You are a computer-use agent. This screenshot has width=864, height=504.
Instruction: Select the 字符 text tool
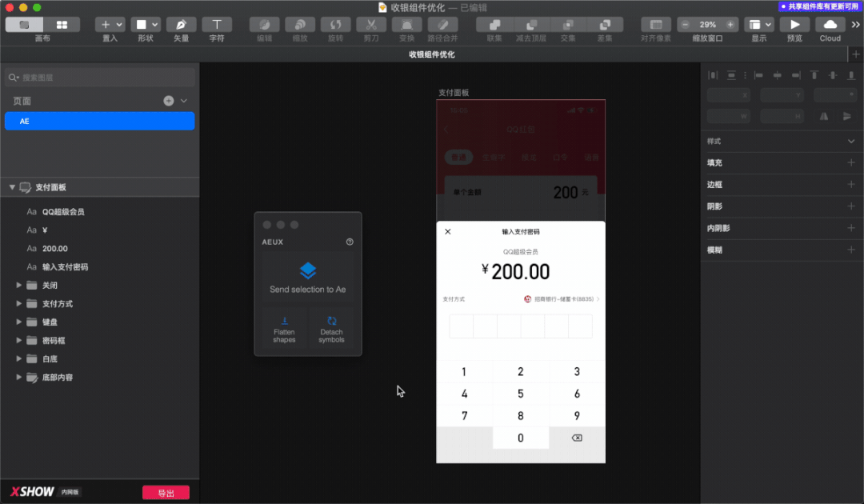217,25
